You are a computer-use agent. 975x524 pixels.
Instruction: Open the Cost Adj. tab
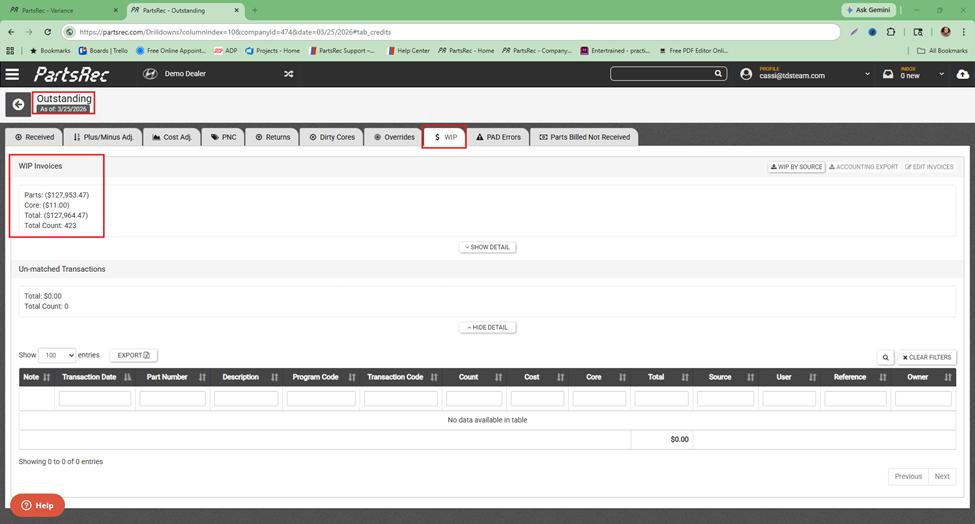[x=172, y=137]
